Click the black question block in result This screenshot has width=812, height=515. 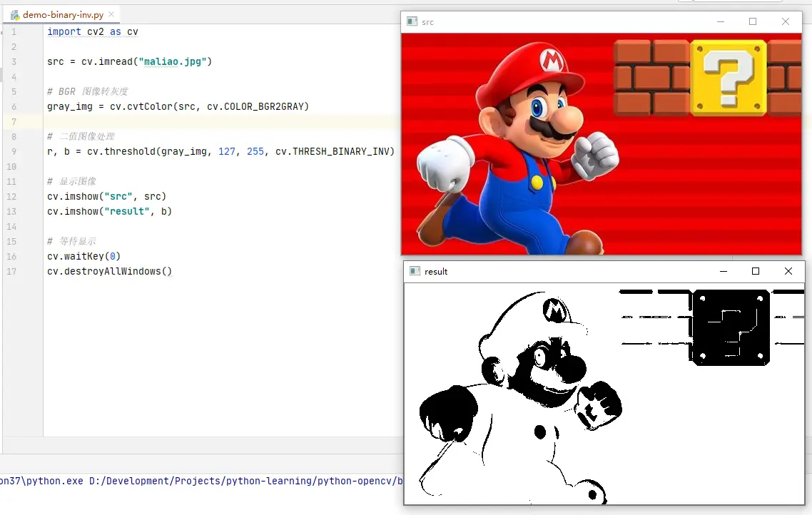tap(730, 327)
